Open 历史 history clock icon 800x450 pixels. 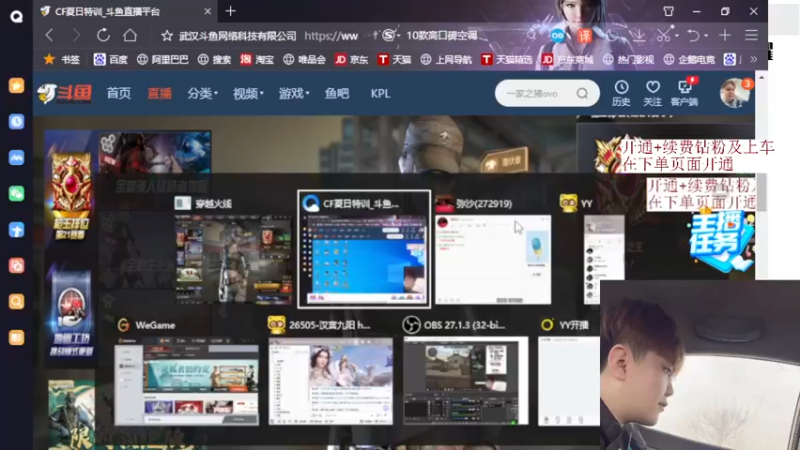[x=621, y=93]
